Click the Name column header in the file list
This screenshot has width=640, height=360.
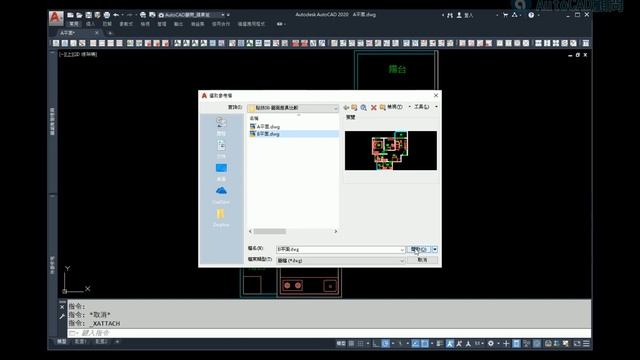[x=254, y=118]
